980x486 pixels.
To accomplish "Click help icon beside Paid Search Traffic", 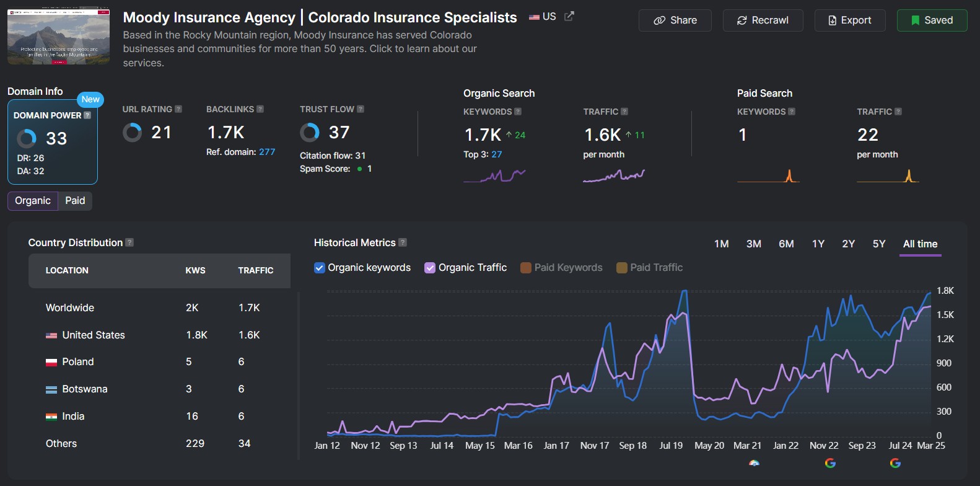I will (898, 112).
